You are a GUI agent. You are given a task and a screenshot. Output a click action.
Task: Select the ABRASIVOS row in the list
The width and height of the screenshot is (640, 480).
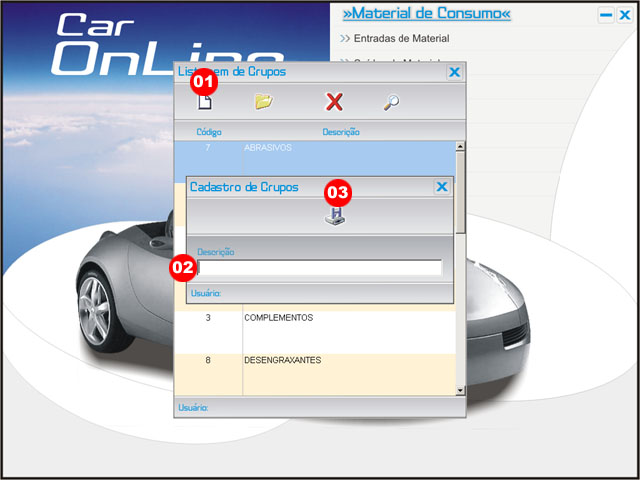[x=300, y=148]
